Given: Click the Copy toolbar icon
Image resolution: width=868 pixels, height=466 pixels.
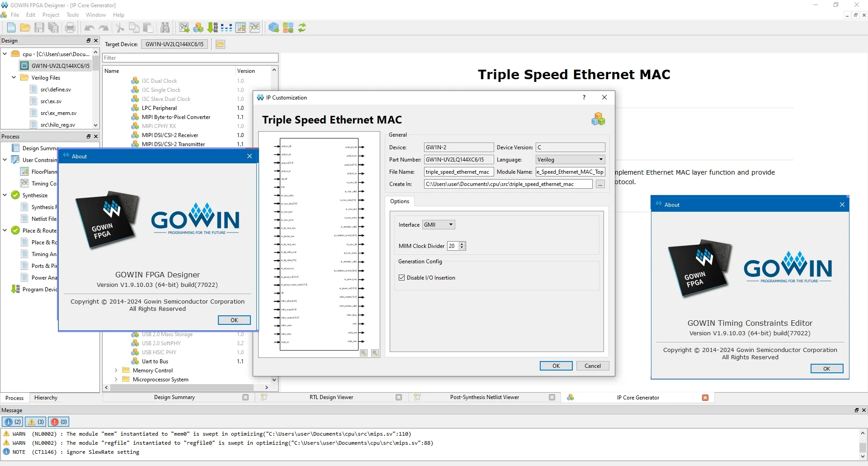Looking at the screenshot, I should [134, 28].
